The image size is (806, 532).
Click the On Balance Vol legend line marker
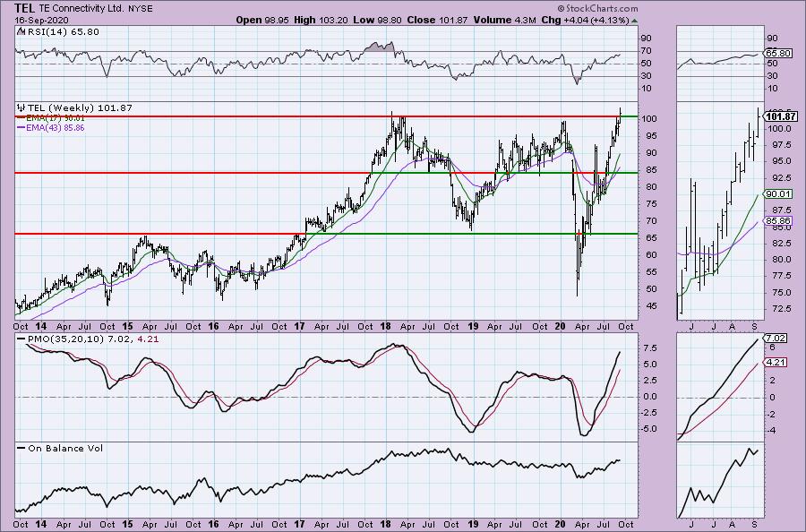(21, 448)
